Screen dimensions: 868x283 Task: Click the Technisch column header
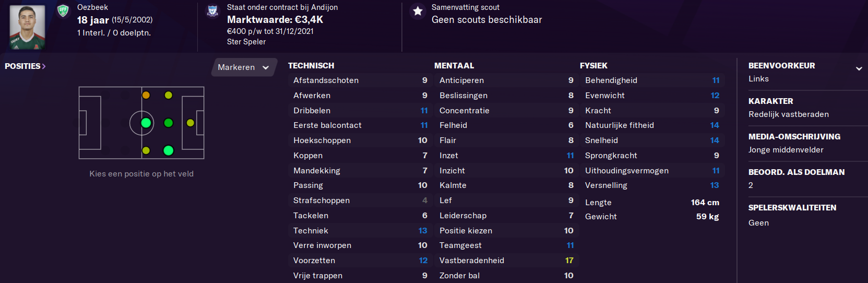coord(311,66)
